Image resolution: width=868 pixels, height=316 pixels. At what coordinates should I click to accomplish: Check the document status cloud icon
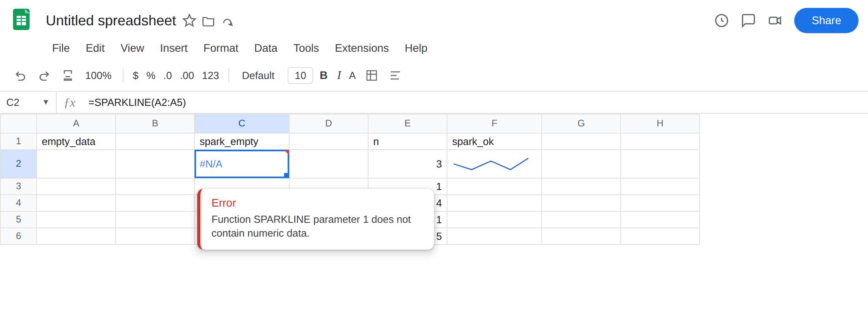(x=228, y=22)
